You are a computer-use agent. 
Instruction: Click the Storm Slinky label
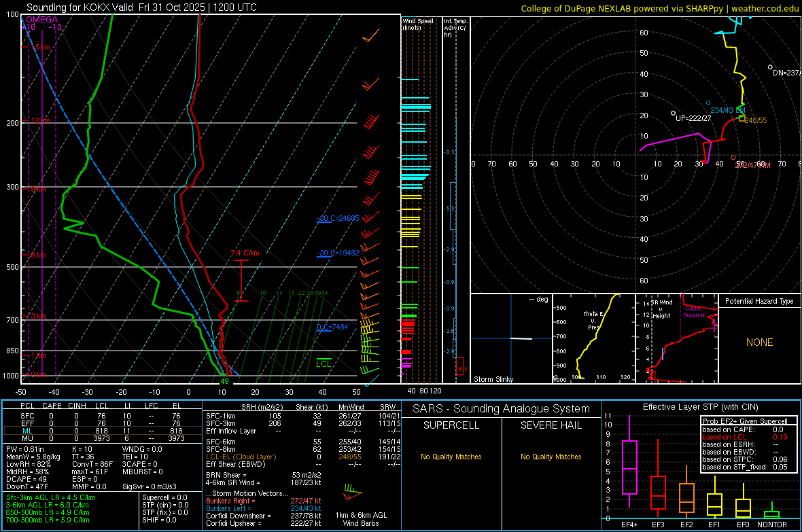coord(493,379)
